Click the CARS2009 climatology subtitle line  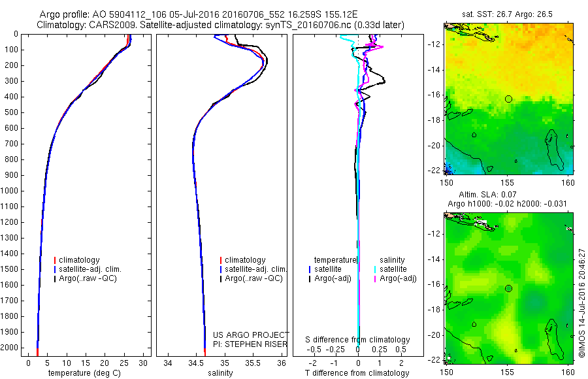tap(221, 25)
